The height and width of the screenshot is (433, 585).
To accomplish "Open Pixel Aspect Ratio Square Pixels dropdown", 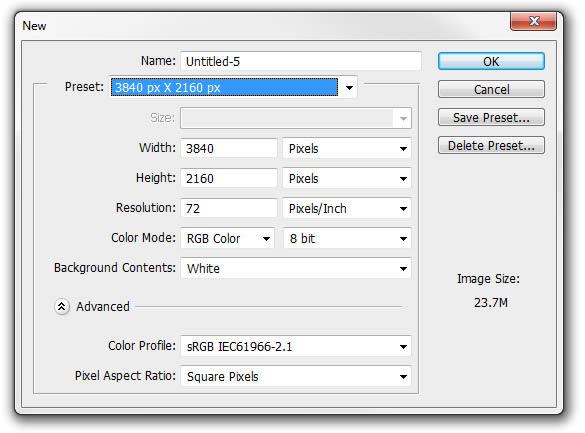I will [296, 376].
